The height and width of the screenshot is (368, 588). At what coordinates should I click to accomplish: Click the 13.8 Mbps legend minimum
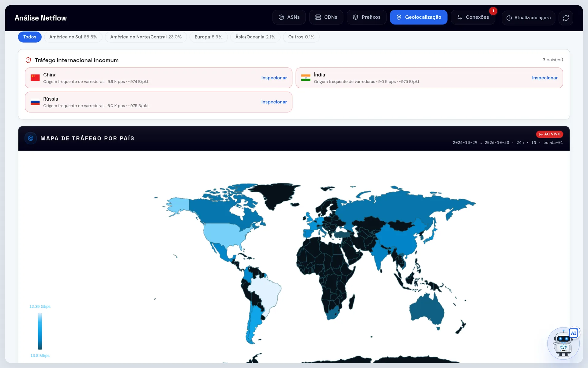[40, 355]
